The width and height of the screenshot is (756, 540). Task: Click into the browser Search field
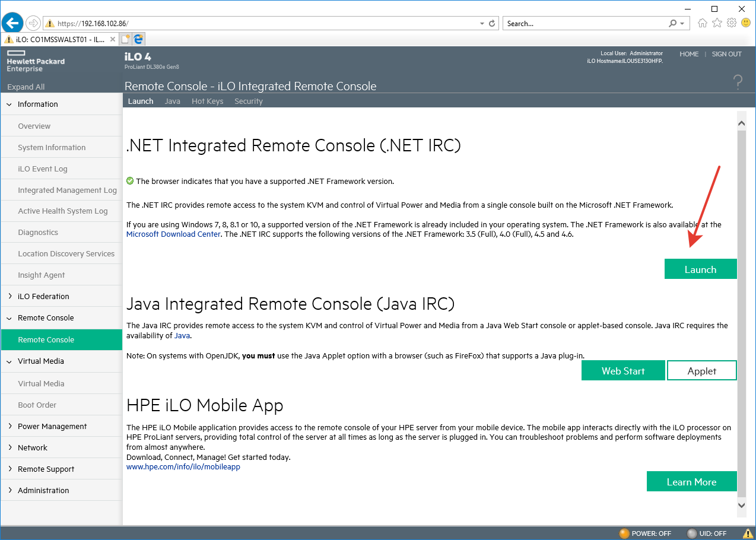(x=585, y=24)
